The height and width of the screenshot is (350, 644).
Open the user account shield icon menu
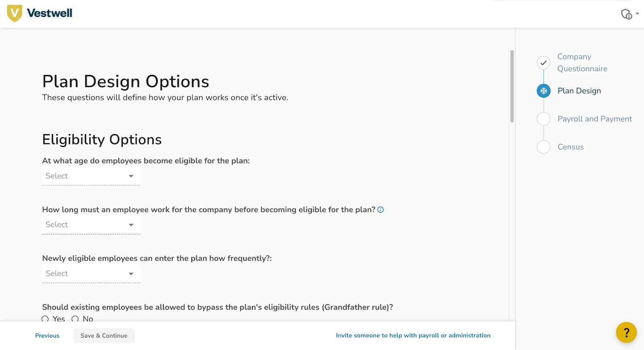coord(630,14)
